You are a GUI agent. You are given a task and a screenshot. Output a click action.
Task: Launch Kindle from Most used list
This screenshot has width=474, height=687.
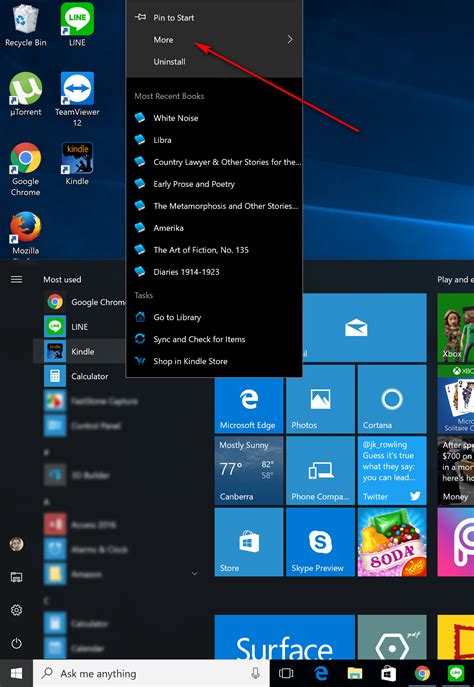tap(80, 351)
